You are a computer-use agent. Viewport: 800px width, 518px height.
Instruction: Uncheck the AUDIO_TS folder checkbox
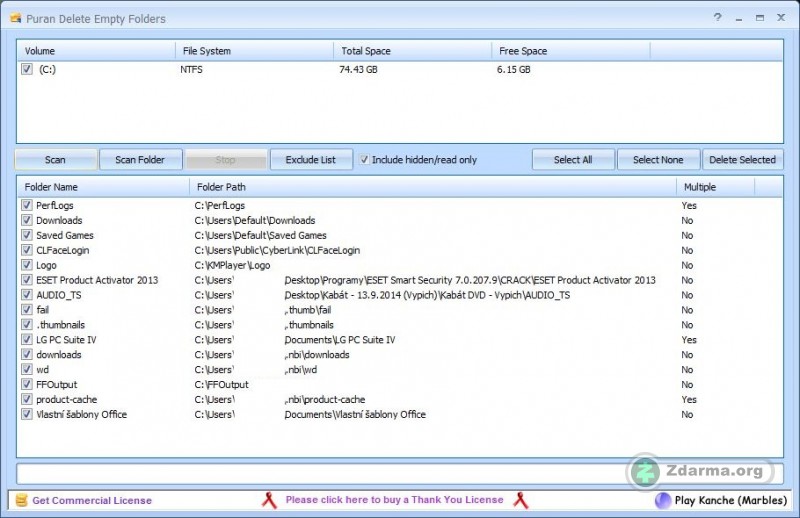[27, 295]
